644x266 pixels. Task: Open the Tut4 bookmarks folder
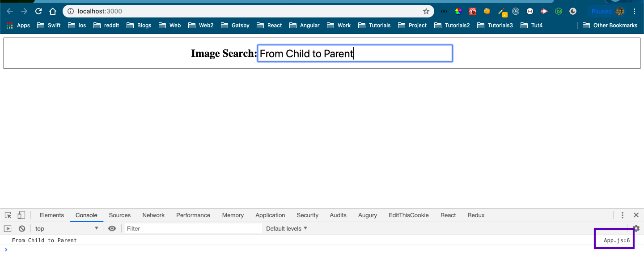pos(532,26)
